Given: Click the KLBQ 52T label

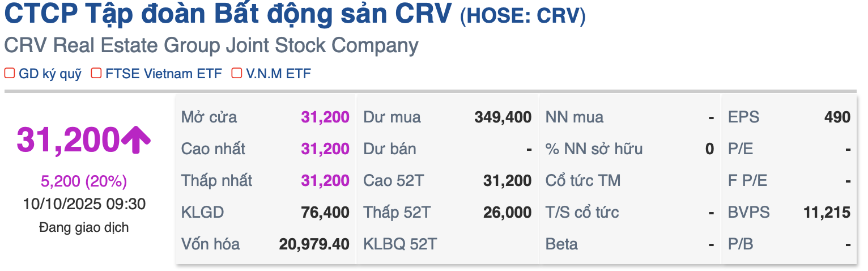Looking at the screenshot, I should [x=401, y=244].
